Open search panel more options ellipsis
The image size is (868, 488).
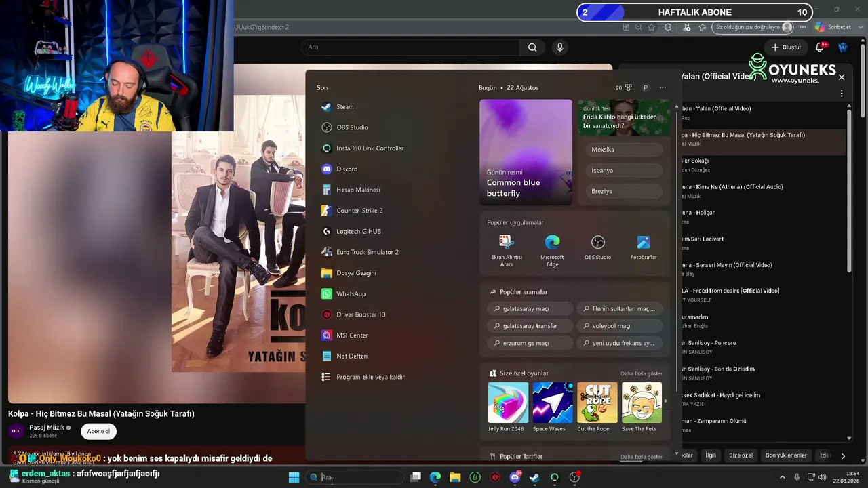click(x=663, y=88)
